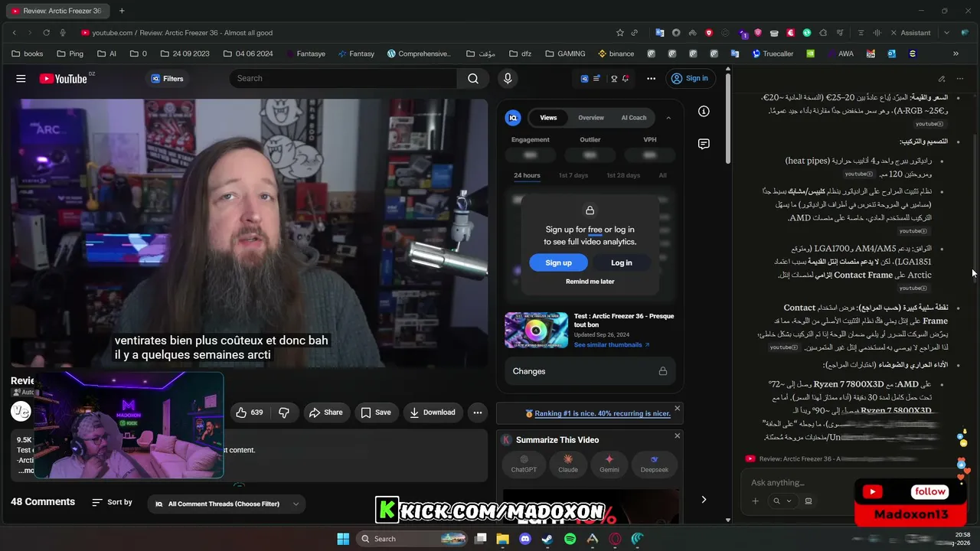Viewport: 980px width, 551px height.
Task: Collapse the analytics panel chevron
Action: [x=668, y=118]
